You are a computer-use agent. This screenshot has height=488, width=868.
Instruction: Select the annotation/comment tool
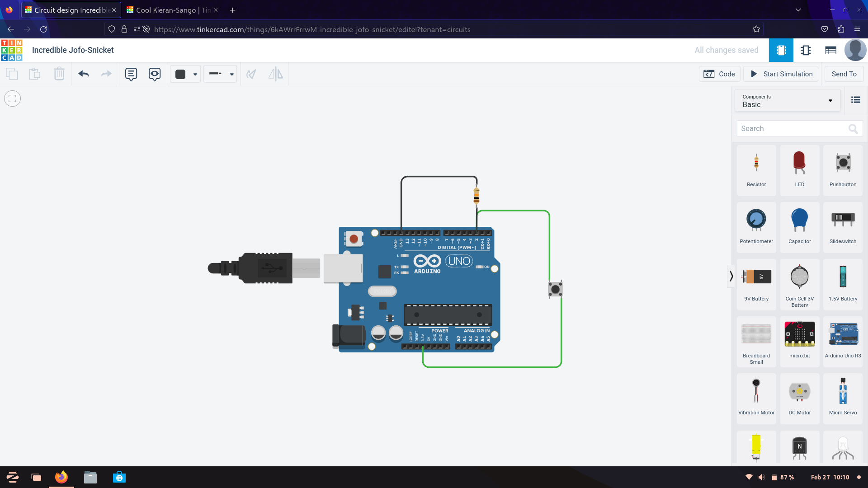tap(131, 74)
